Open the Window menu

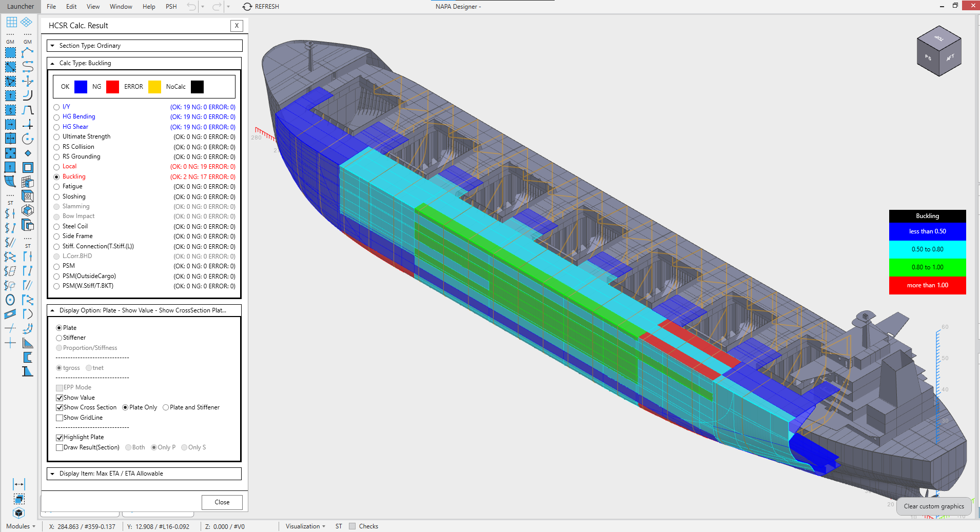tap(121, 7)
